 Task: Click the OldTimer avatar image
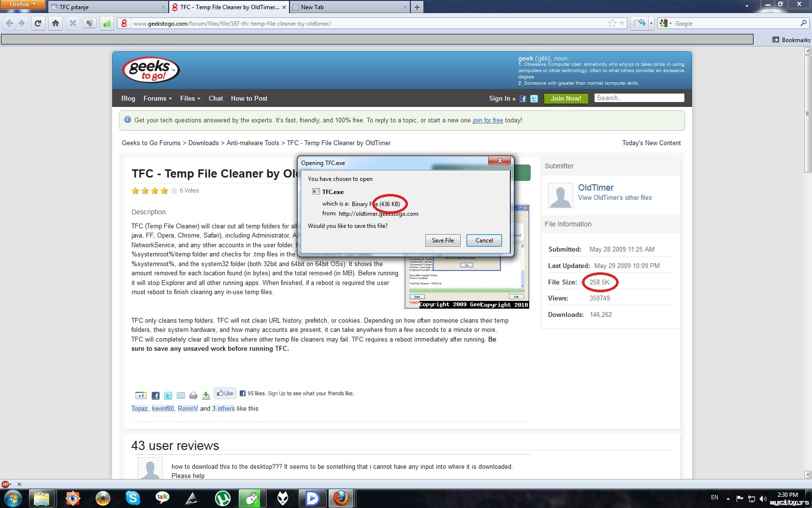click(x=561, y=196)
